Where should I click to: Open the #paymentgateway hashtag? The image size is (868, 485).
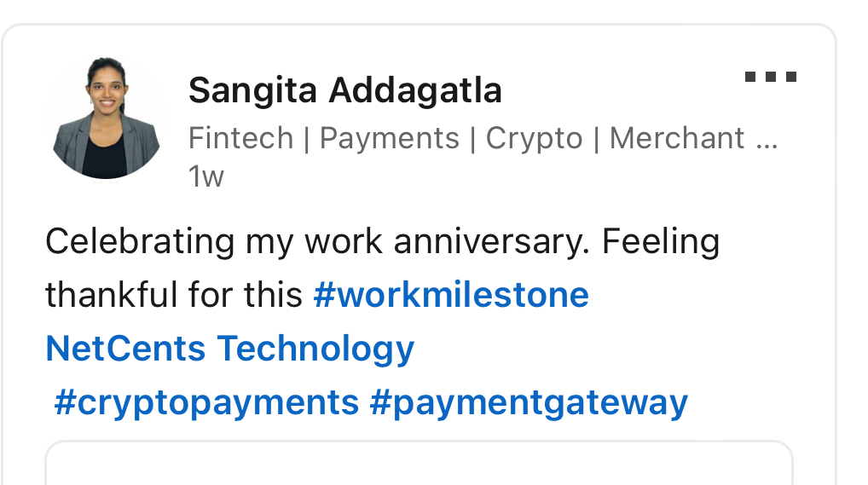[x=528, y=401]
